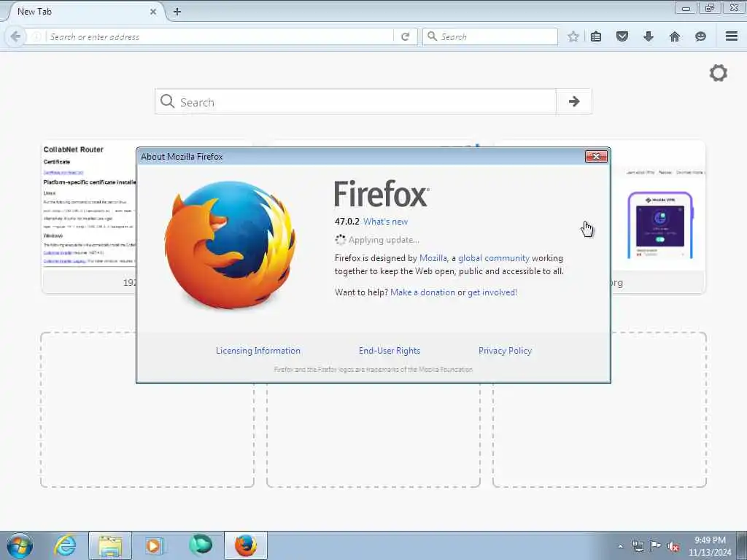Open Action Center flag icon
The image size is (747, 560).
[x=656, y=546]
